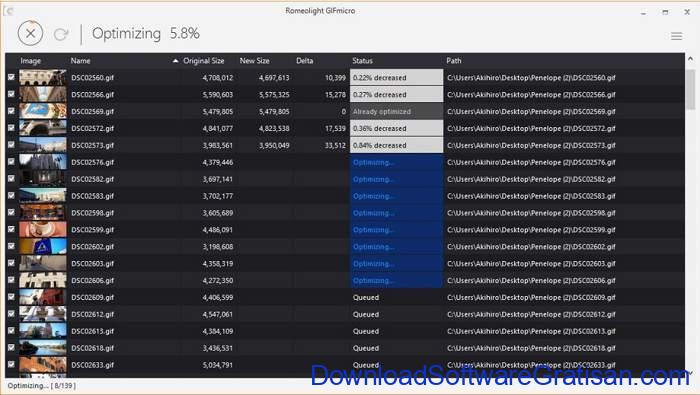
Task: Toggle the DSC02612.gif checkbox
Action: coord(11,314)
